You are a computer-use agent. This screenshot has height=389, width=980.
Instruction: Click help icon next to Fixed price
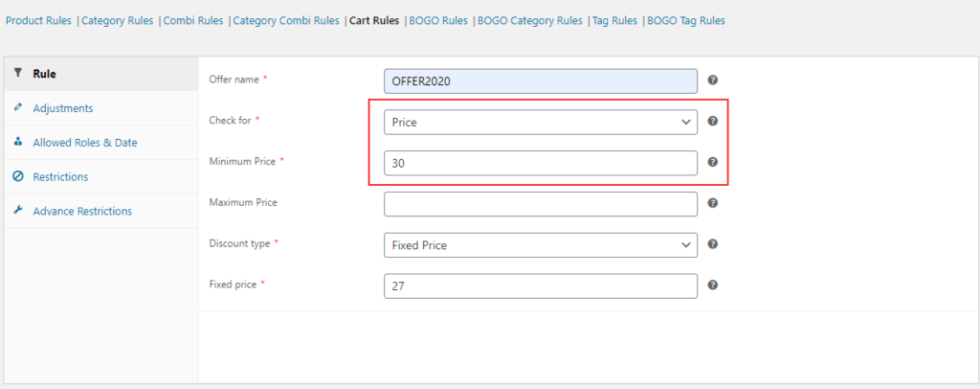click(x=713, y=286)
